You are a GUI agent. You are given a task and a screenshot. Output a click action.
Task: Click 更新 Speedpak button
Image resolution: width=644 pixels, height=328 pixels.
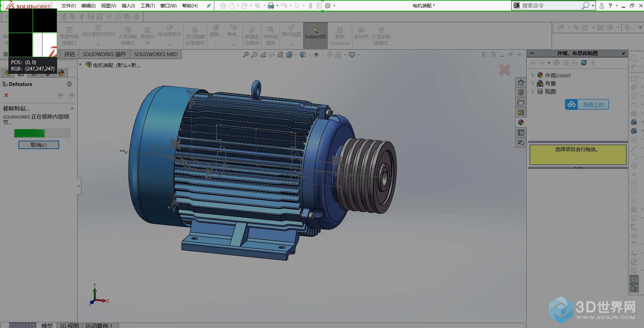340,36
